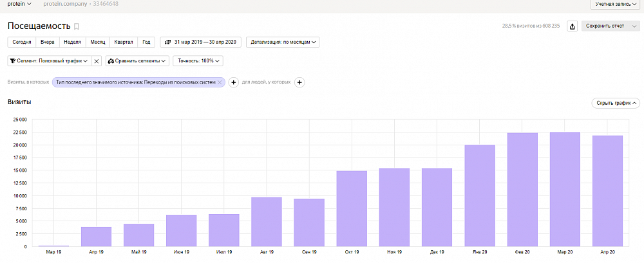
Task: Click the Янв 20 bar
Action: [x=480, y=195]
